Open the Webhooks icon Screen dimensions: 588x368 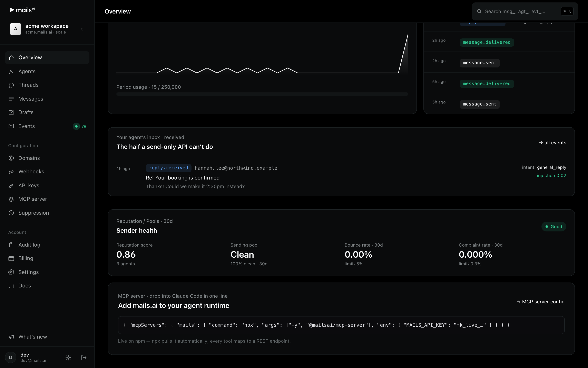tap(11, 172)
